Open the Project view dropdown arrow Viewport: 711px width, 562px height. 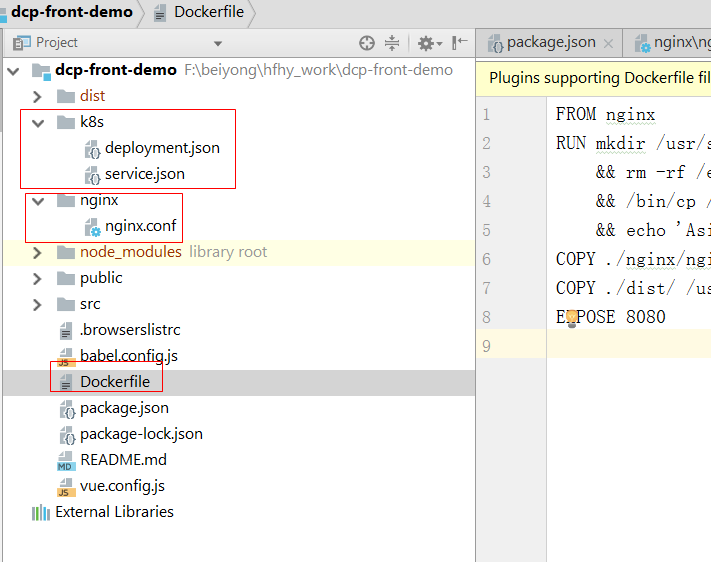[218, 44]
